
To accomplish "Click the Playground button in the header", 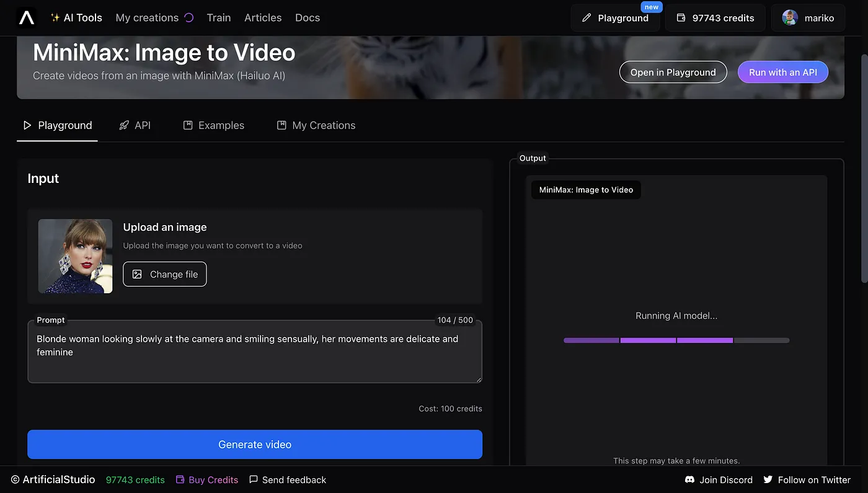I will click(x=615, y=18).
